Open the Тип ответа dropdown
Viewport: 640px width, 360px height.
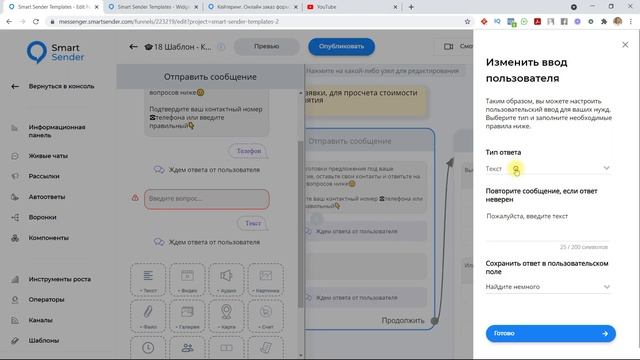coord(547,168)
